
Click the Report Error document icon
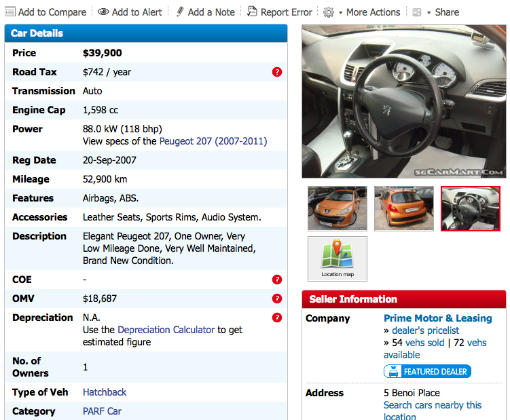pos(252,12)
